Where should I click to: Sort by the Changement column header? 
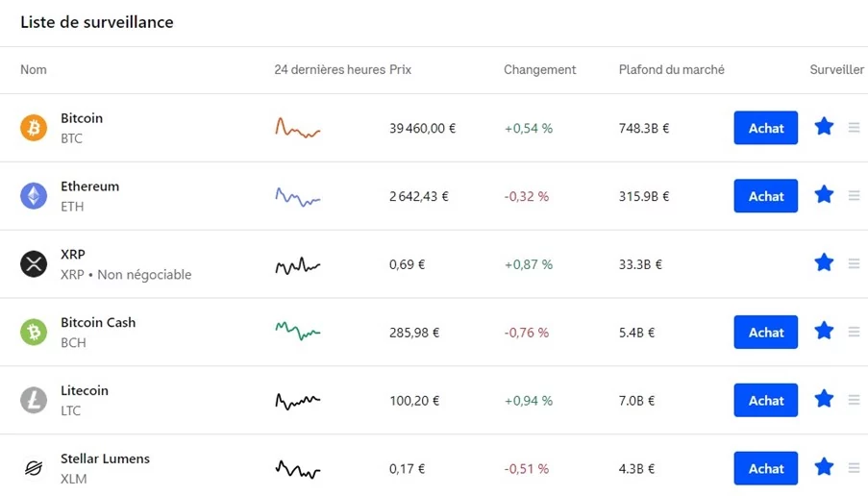pyautogui.click(x=539, y=70)
